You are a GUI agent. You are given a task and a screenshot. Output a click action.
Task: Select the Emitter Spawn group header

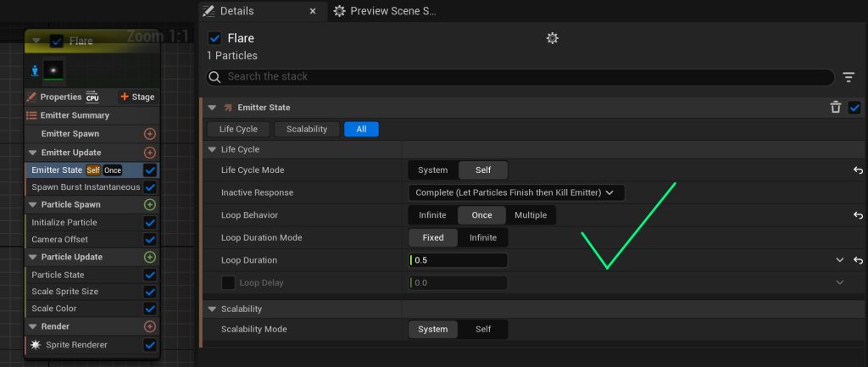(92, 134)
